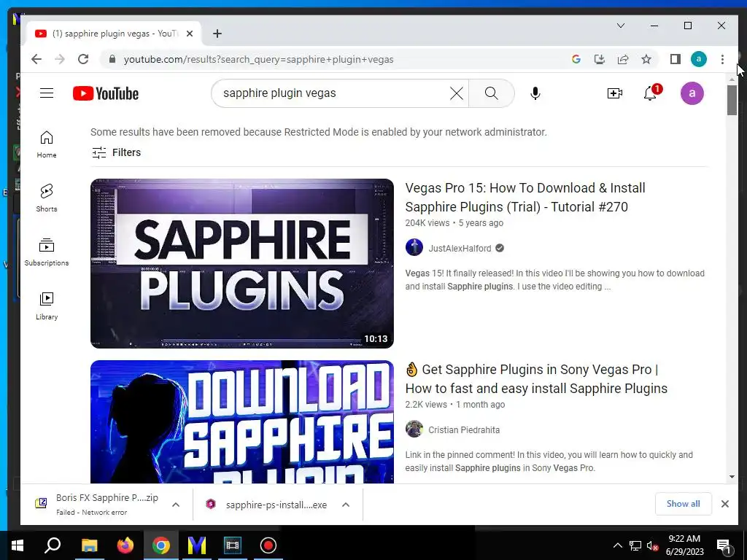Click Cristian Piedrahita channel avatar
The width and height of the screenshot is (747, 560).
point(414,429)
